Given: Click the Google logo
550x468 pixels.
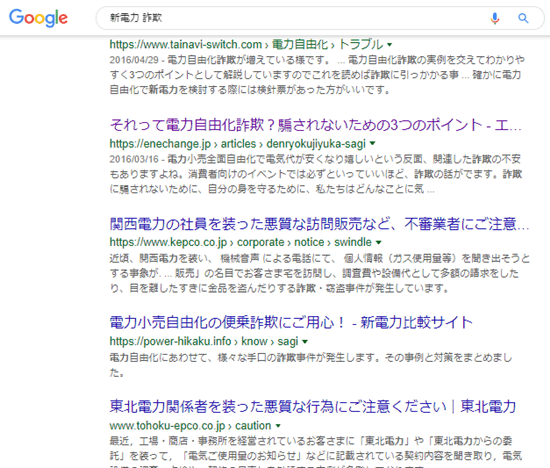Looking at the screenshot, I should (x=38, y=18).
